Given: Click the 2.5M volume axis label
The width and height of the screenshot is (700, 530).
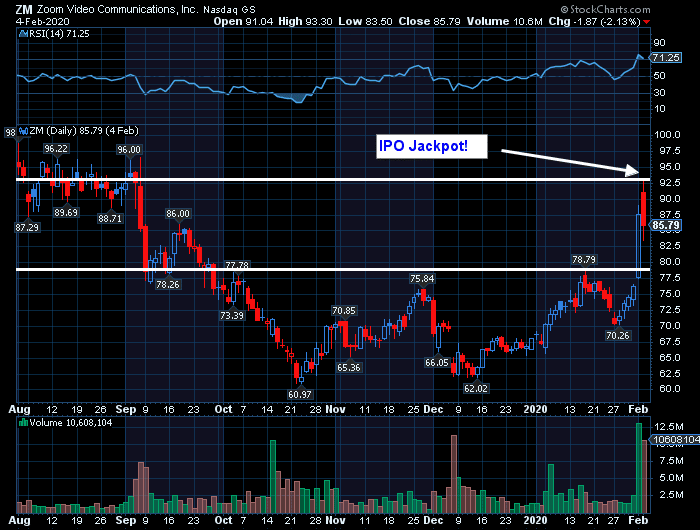Looking at the screenshot, I should 671,495.
